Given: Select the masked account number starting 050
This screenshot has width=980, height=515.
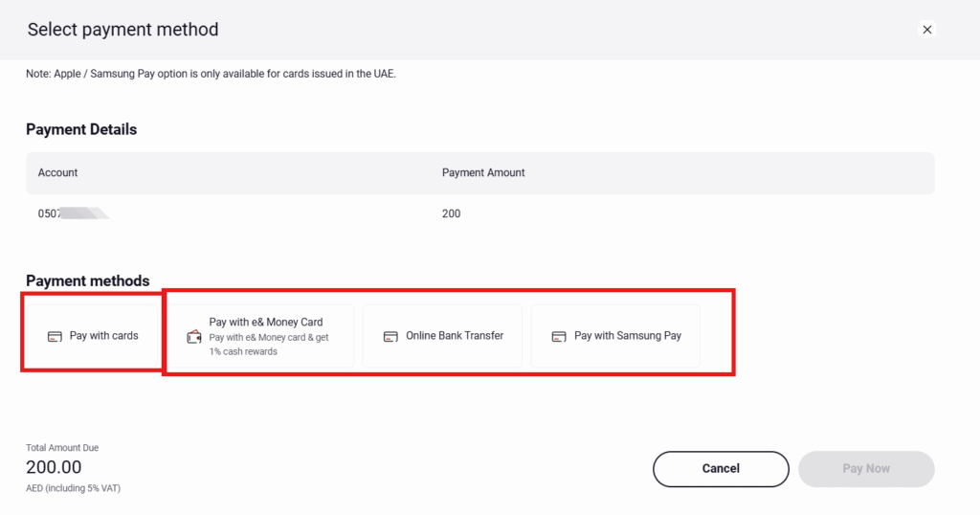Looking at the screenshot, I should (74, 213).
